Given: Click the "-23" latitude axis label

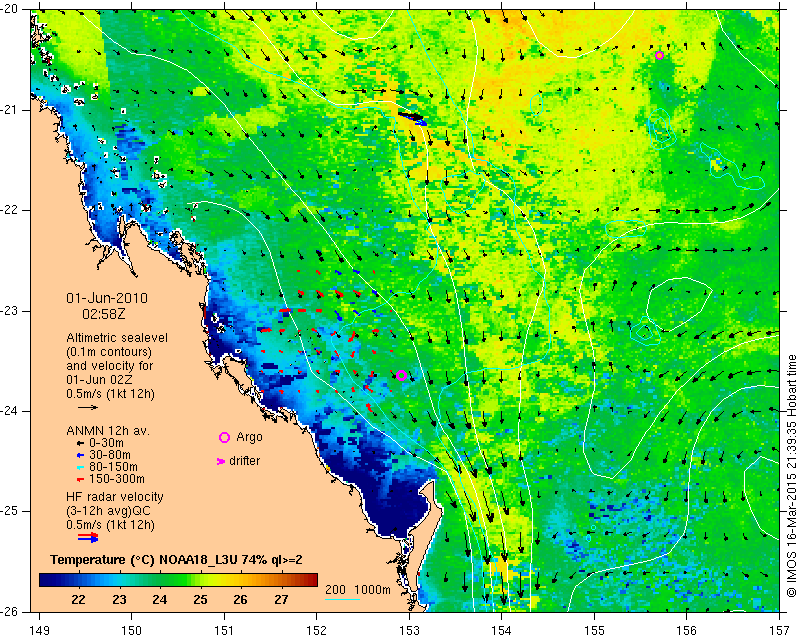Looking at the screenshot, I should [10, 311].
